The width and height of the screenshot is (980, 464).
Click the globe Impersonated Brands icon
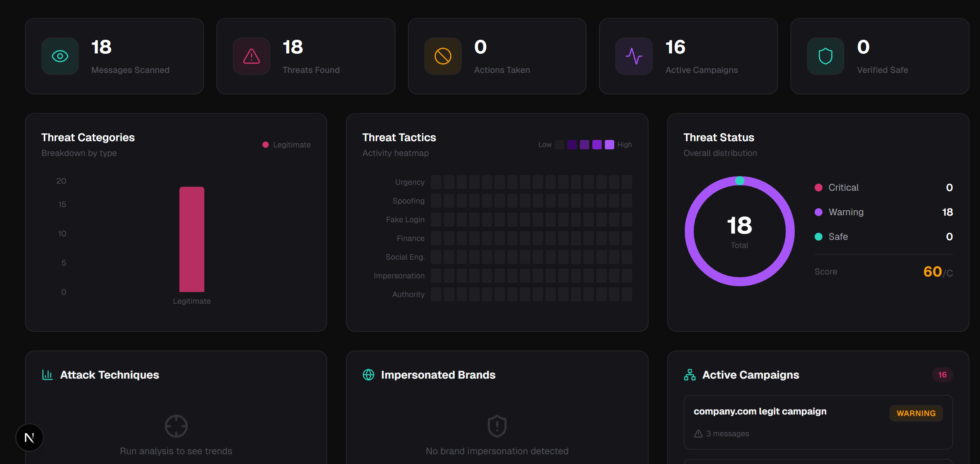[x=369, y=375]
